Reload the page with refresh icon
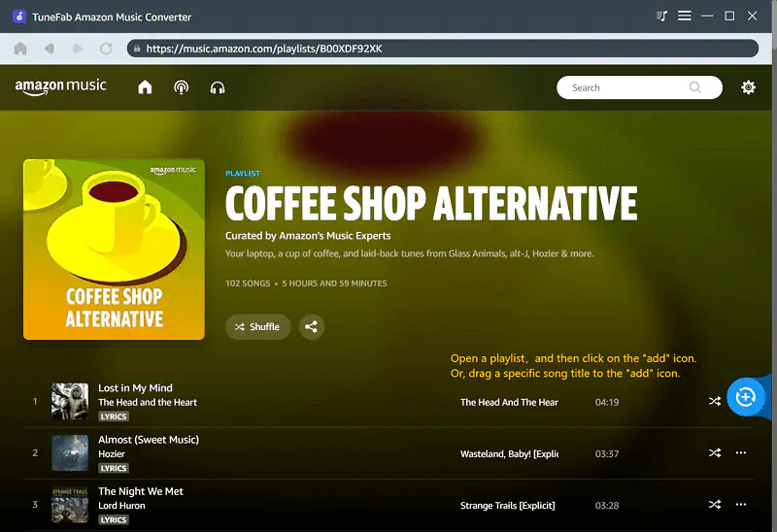This screenshot has height=532, width=777. [106, 49]
